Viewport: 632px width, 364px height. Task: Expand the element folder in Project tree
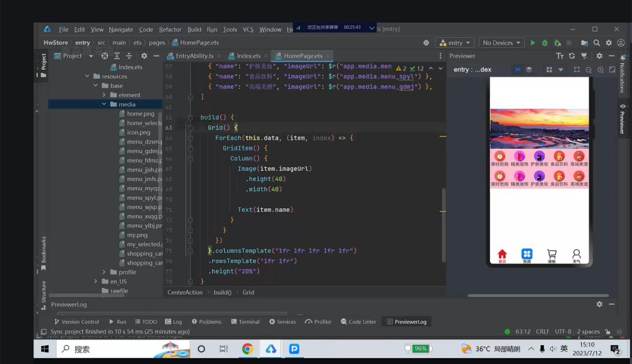(104, 95)
